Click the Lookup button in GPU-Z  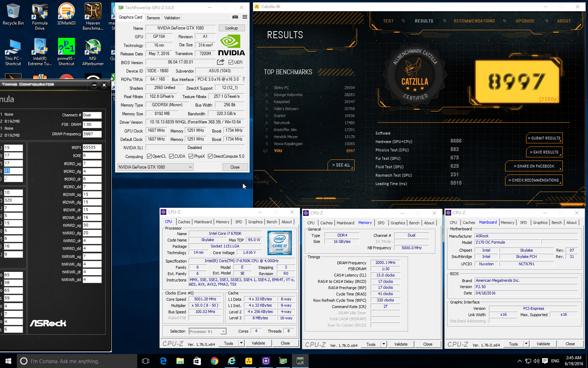(x=231, y=28)
